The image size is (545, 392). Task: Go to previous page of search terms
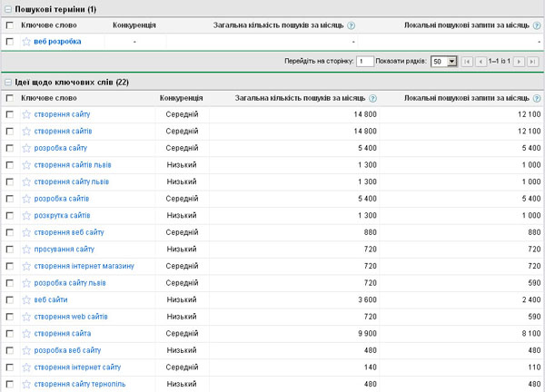tap(481, 62)
